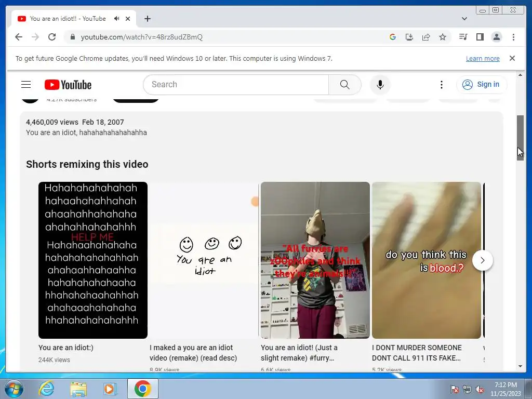Click the Chrome taskbar button

[142, 389]
